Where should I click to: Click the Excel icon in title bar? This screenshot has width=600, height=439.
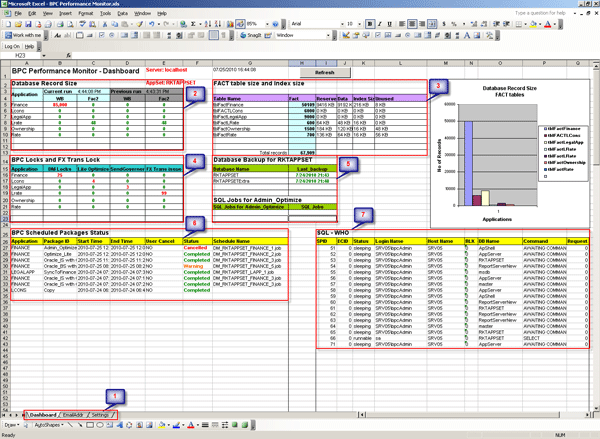click(x=4, y=4)
